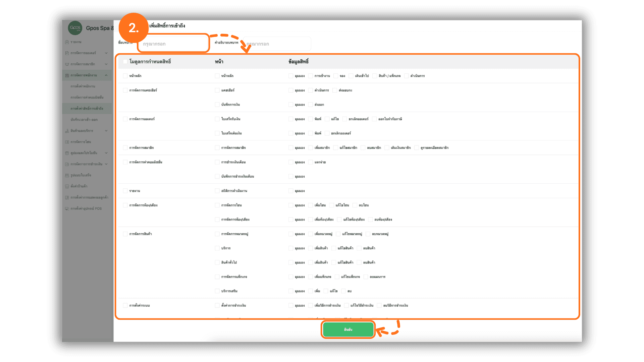Click the สินค้าและบริการ sidebar icon
644x362 pixels.
point(67,131)
